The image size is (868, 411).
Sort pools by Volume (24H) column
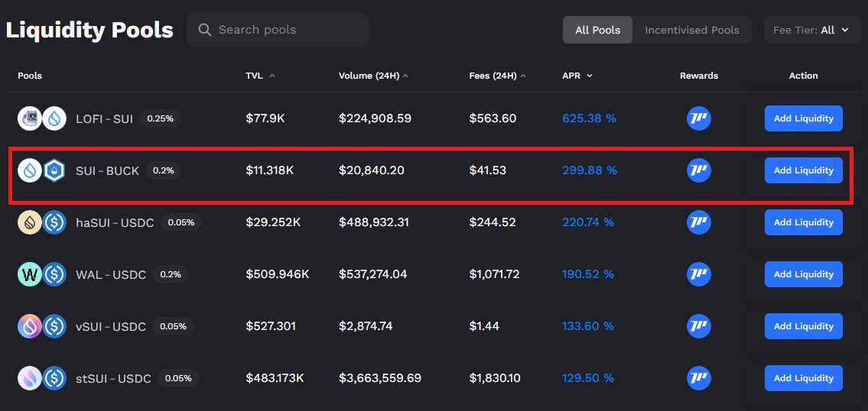click(x=374, y=76)
